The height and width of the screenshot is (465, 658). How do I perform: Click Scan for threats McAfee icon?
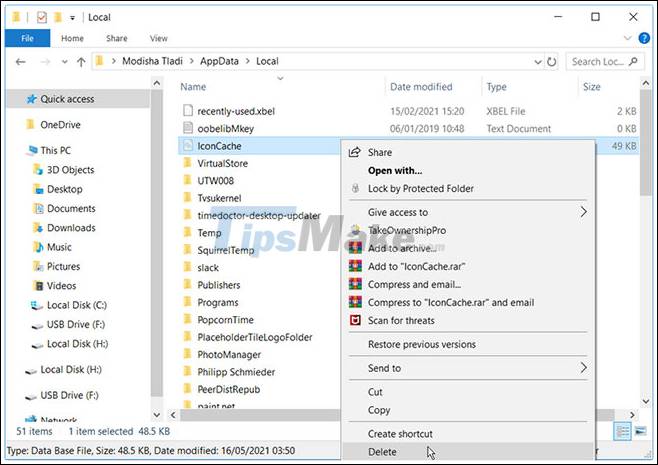point(355,320)
